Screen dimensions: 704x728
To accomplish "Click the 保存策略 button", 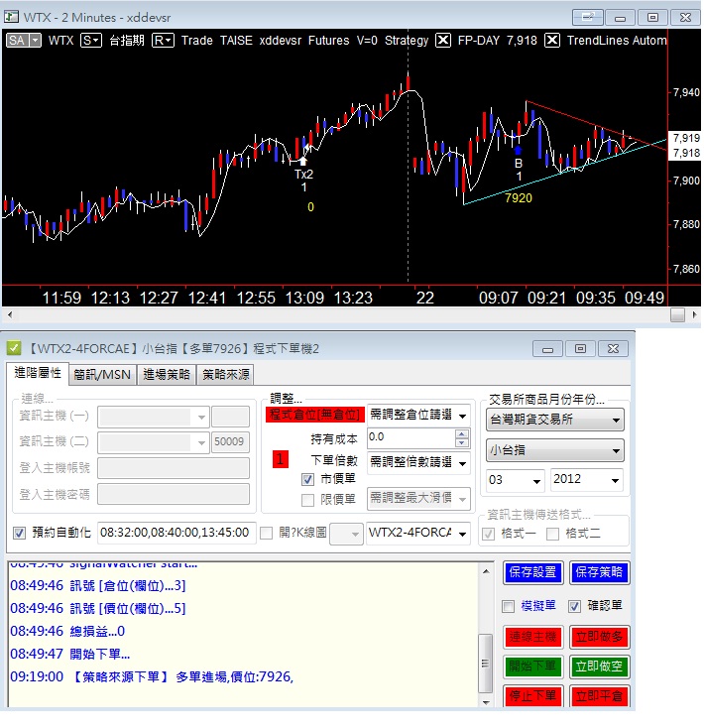I will [x=599, y=572].
